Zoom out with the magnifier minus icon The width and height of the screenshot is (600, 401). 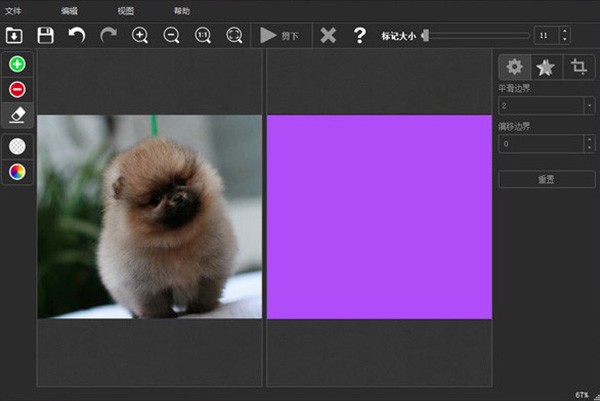click(171, 35)
